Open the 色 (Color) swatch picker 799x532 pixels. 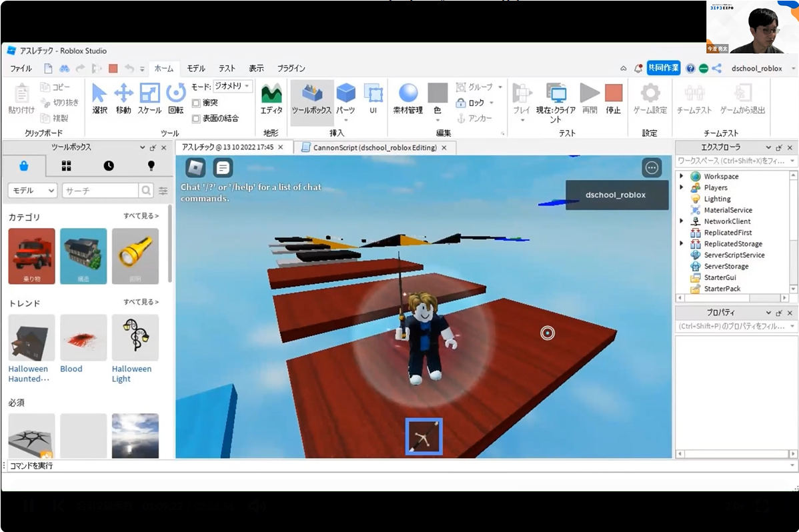click(438, 93)
